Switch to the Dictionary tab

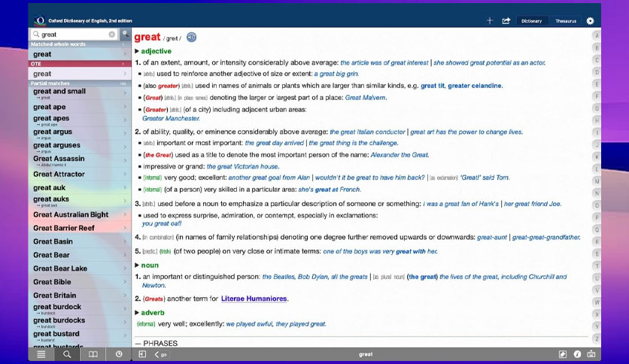531,21
